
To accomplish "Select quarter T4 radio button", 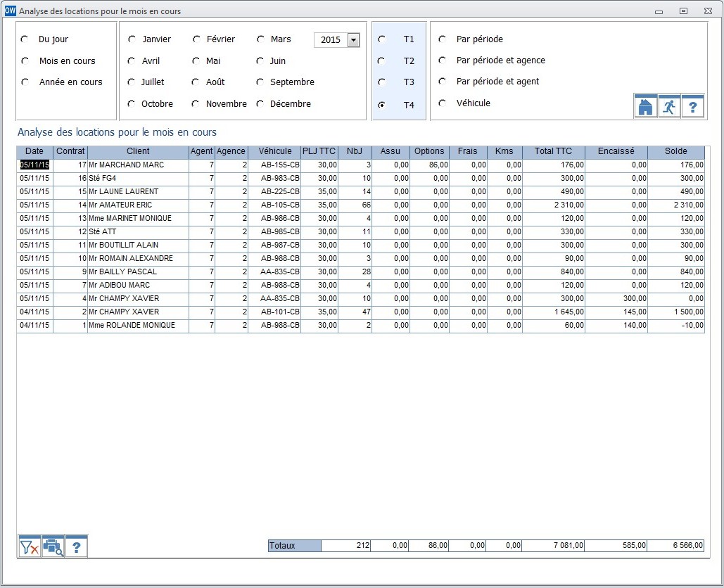I will pos(382,105).
